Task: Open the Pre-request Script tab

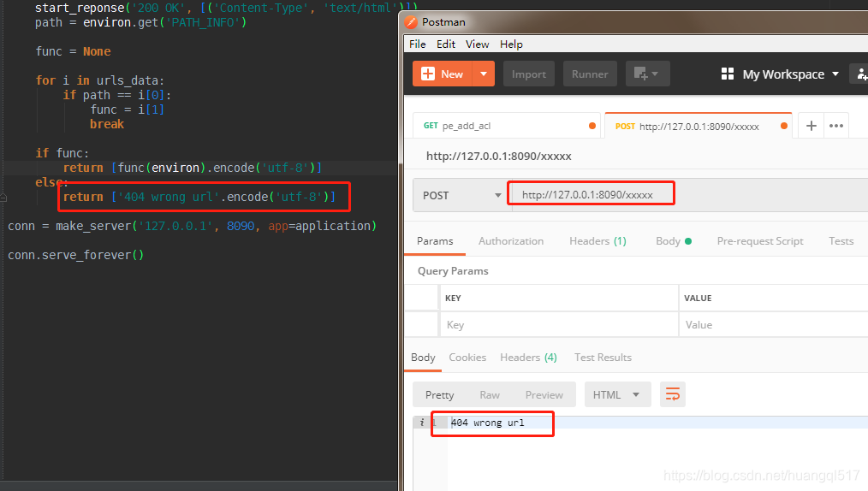Action: [760, 241]
